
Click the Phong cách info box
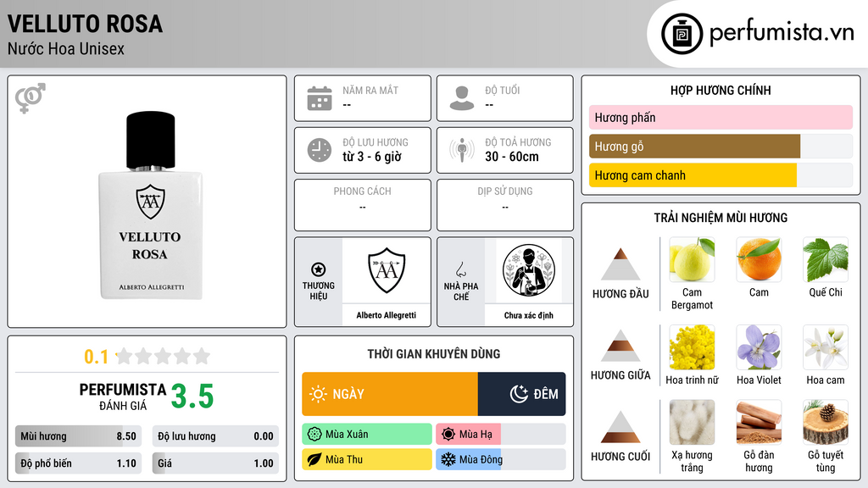pyautogui.click(x=363, y=205)
